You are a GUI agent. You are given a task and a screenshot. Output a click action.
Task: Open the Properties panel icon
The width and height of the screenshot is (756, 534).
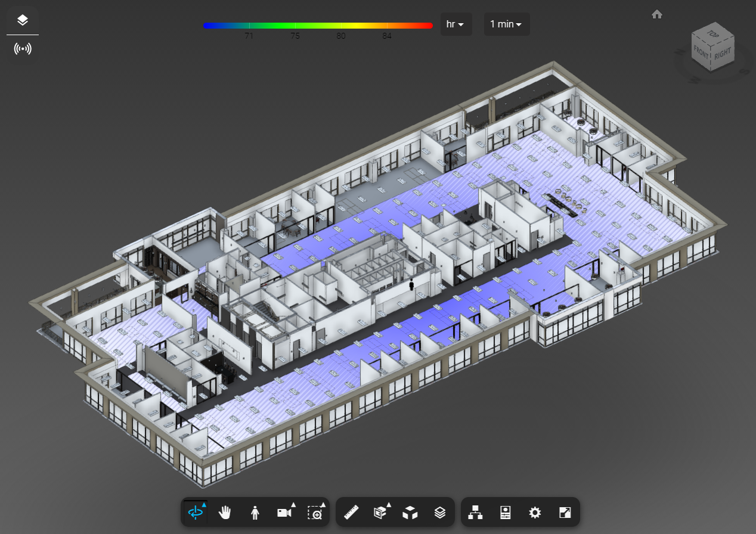coord(505,512)
